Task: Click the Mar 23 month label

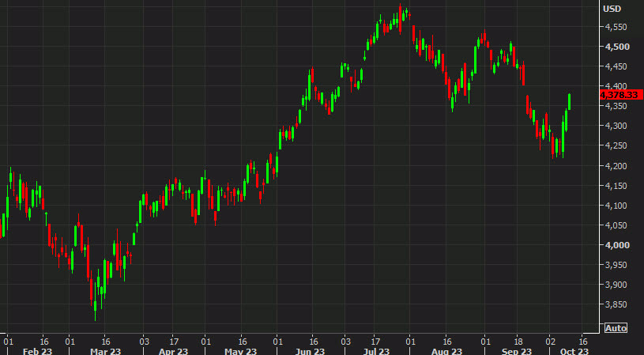Action: click(107, 351)
